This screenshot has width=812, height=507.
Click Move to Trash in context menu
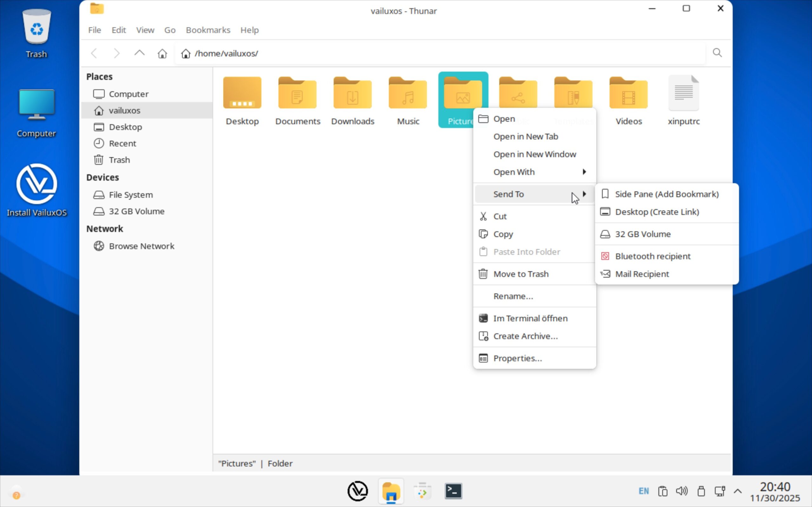pos(521,274)
